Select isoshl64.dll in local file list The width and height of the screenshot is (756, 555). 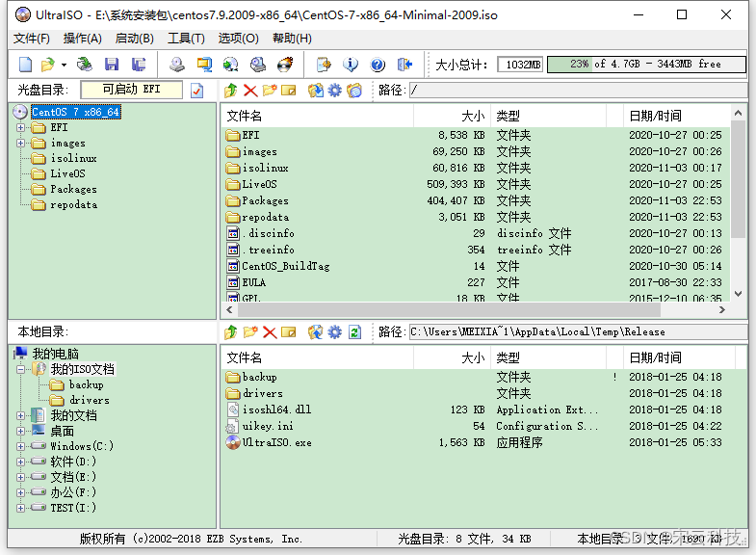(x=483, y=410)
